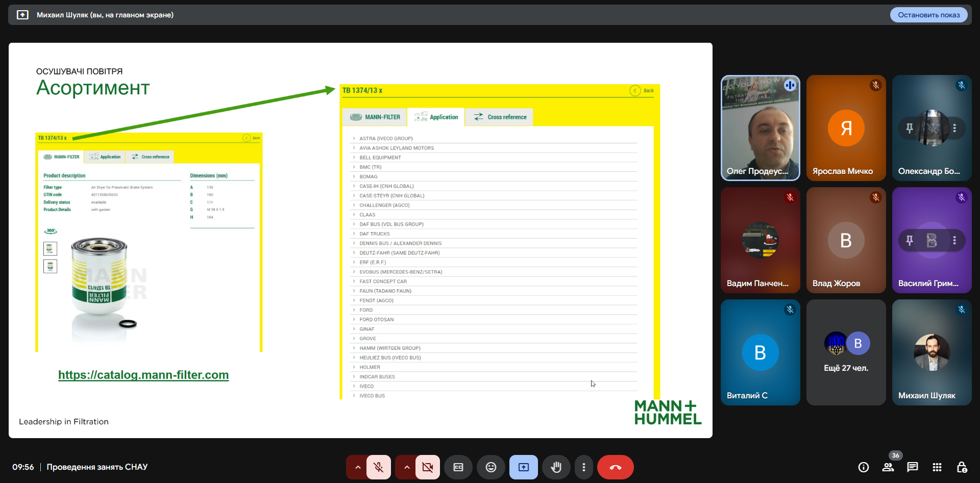Open camera video settings arrow
This screenshot has width=980, height=483.
coord(406,467)
